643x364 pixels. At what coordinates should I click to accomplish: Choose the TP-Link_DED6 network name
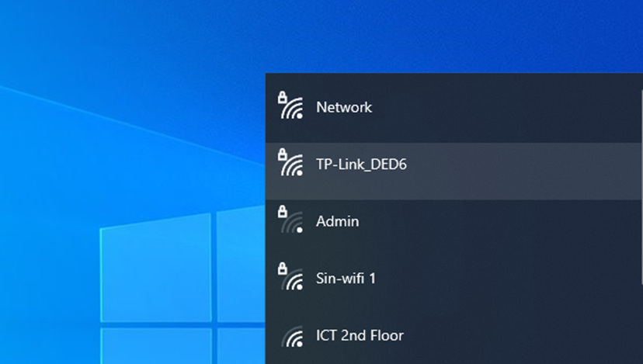(361, 165)
